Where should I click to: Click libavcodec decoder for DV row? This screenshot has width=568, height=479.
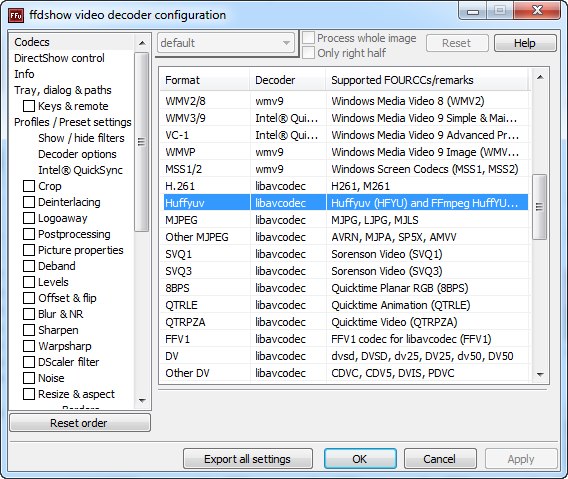click(281, 357)
